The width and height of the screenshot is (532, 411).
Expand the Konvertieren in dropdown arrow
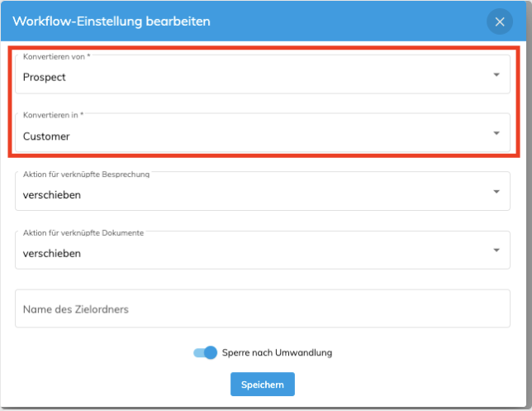coord(496,133)
